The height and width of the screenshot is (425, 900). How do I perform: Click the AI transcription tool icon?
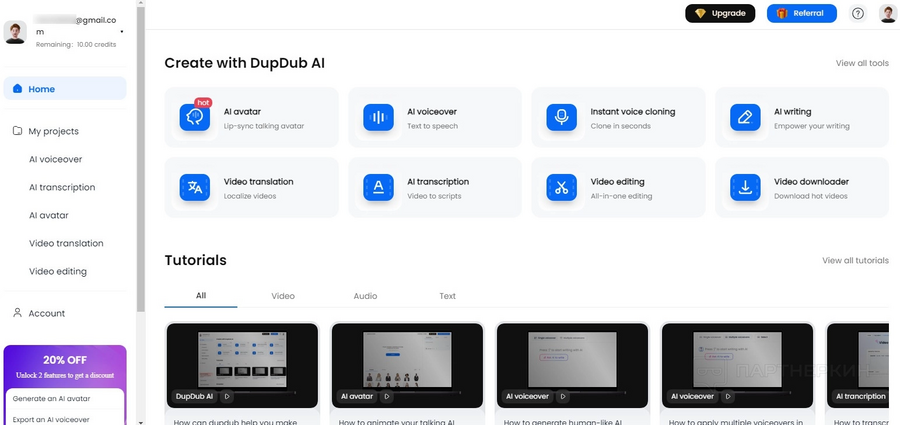coord(378,187)
